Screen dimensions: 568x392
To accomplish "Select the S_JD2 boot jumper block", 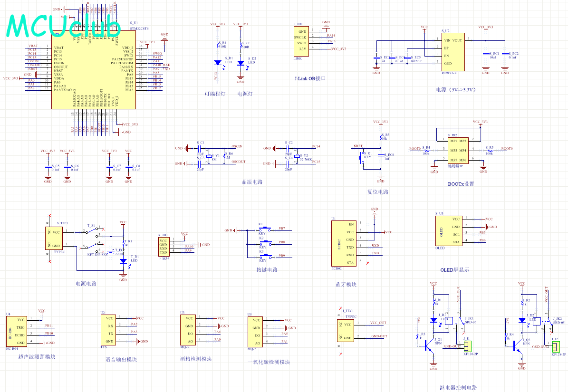I will pos(458,150).
